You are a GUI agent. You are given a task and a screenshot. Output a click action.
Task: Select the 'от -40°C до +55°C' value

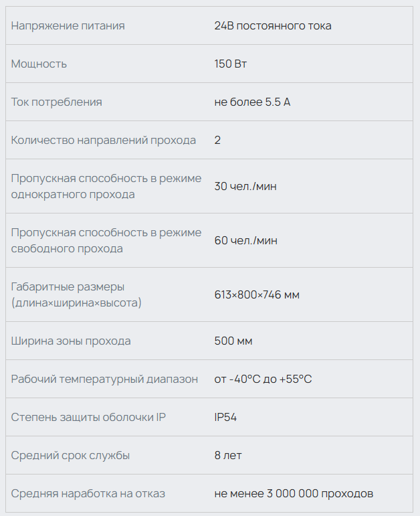point(263,379)
